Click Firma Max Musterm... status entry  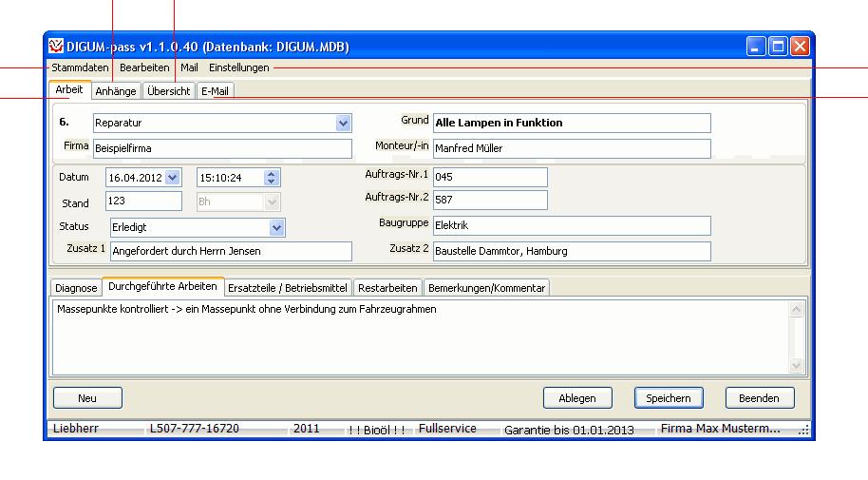pos(721,429)
